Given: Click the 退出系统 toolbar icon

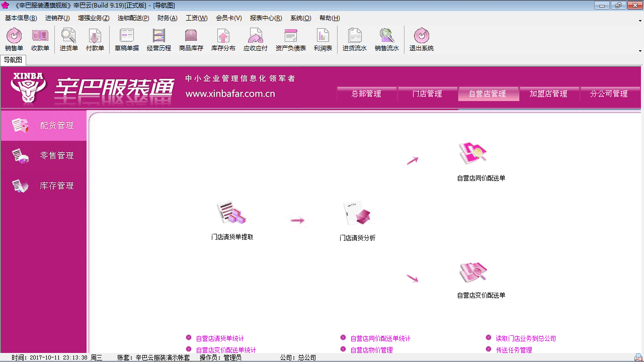Looking at the screenshot, I should 422,40.
